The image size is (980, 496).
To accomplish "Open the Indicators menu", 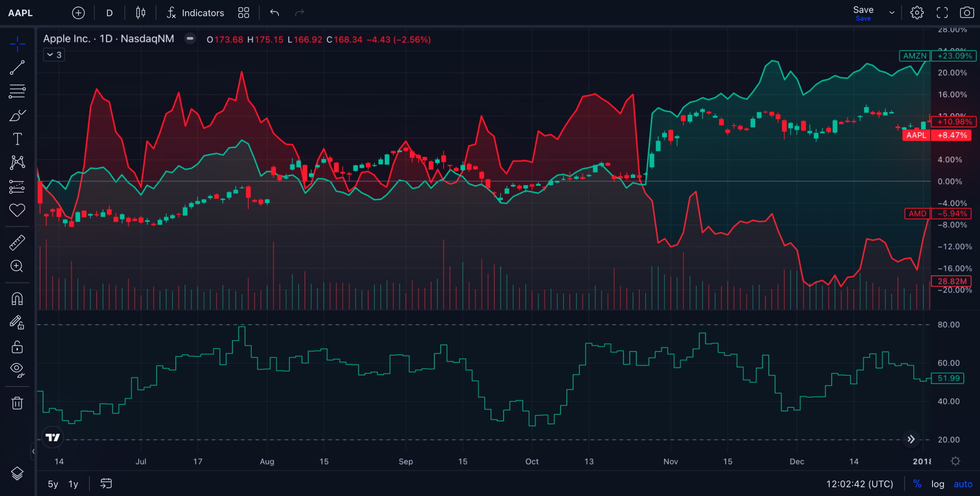I will point(196,13).
